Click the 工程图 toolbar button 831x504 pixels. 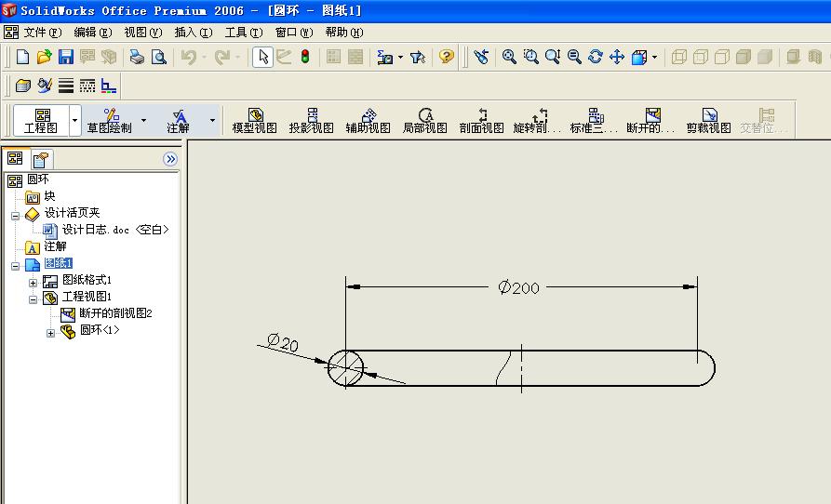41,121
